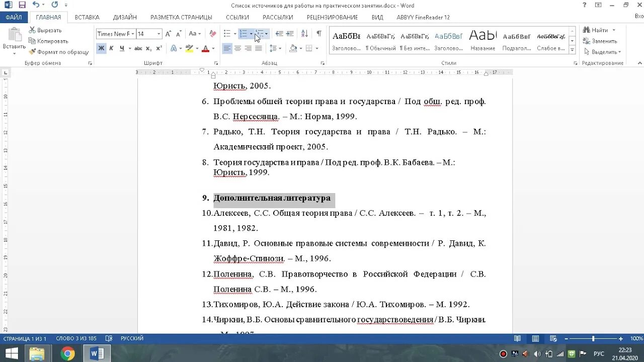Decrease paragraph indent
Screen dimensions: 644x362
click(279, 34)
